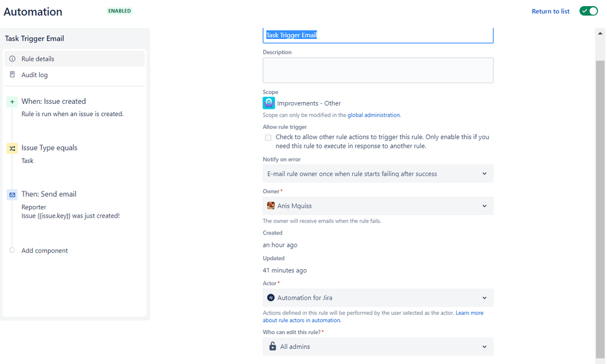Click the Return to list link
The image size is (607, 364).
(550, 11)
